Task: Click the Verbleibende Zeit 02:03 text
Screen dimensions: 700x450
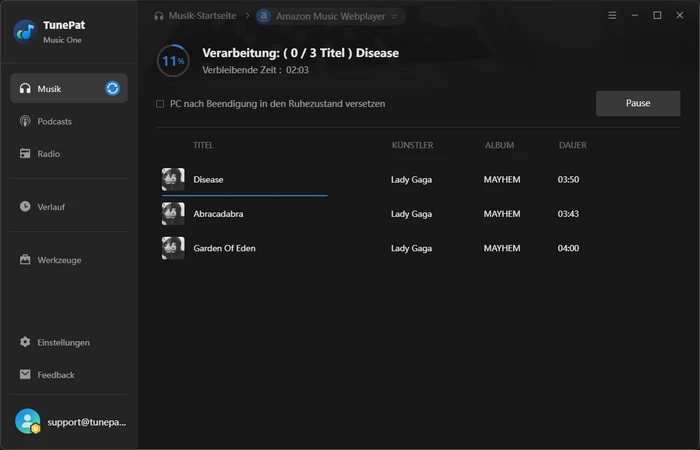Action: click(255, 70)
